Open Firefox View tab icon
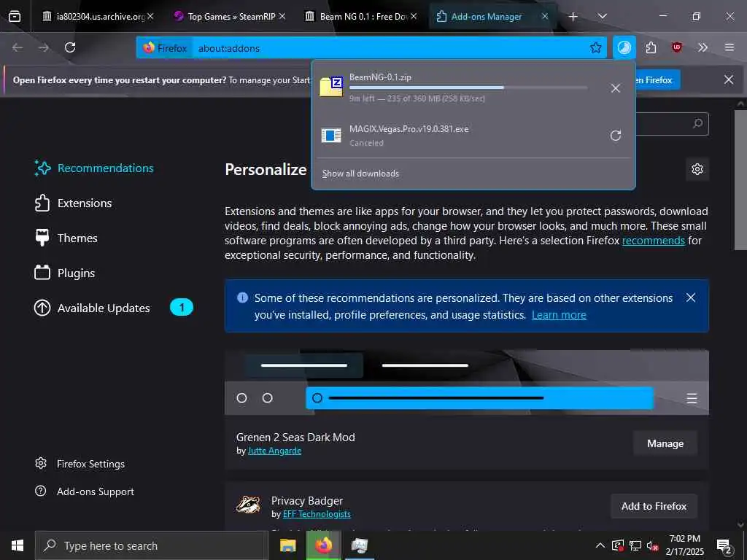 coord(15,16)
